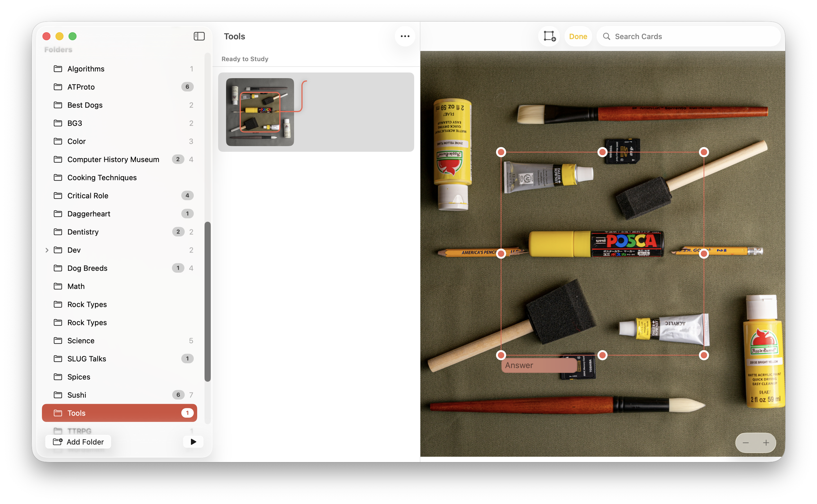Add a new occlusion rectangle
This screenshot has height=504, width=817.
tap(549, 36)
